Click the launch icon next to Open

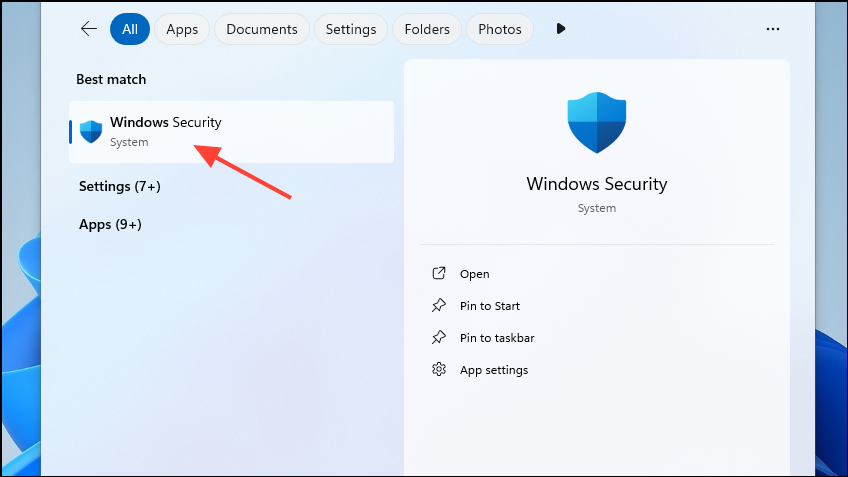(438, 274)
